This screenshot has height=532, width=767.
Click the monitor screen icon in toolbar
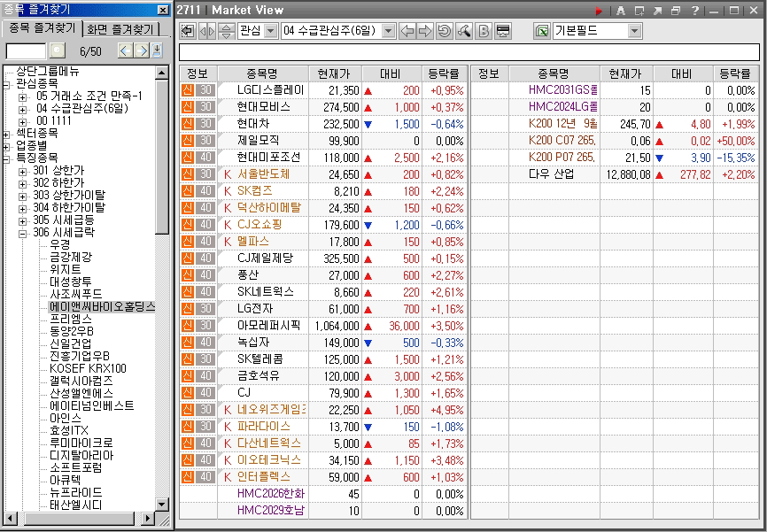coord(502,31)
